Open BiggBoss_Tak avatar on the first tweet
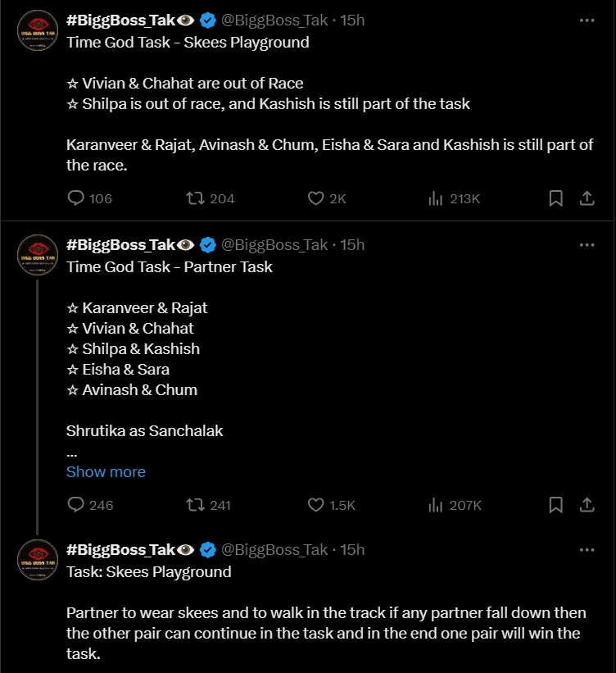Image resolution: width=616 pixels, height=673 pixels. point(38,30)
